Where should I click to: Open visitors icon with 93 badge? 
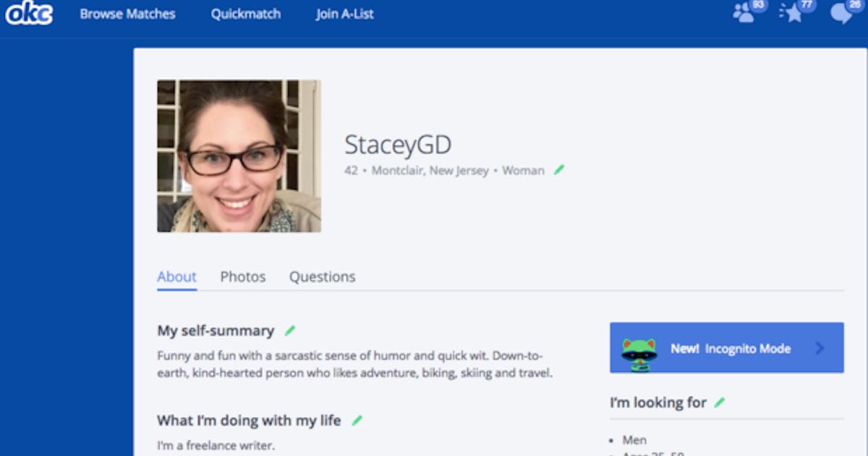click(744, 12)
